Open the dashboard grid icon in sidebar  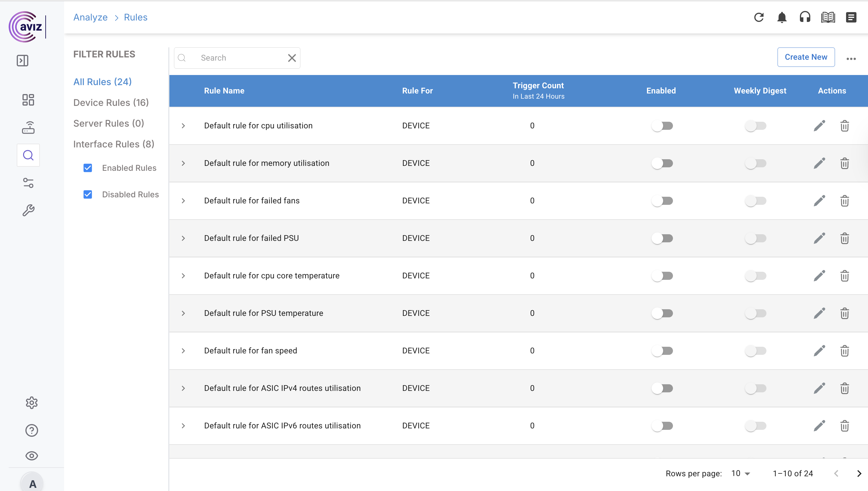[28, 100]
